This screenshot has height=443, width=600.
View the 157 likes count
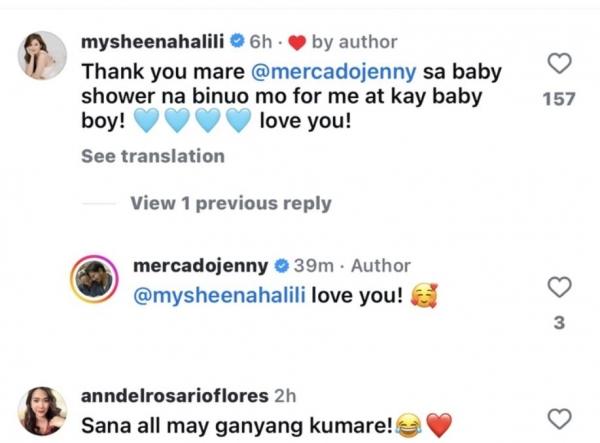tap(559, 99)
